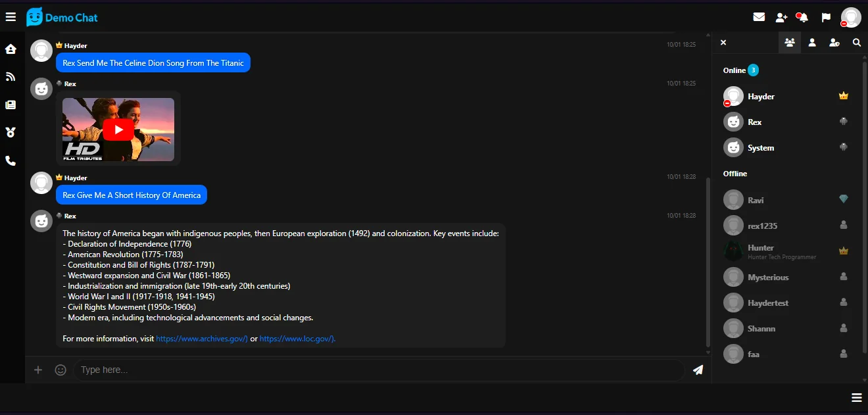Click the report flag icon
868x415 pixels.
coord(826,17)
